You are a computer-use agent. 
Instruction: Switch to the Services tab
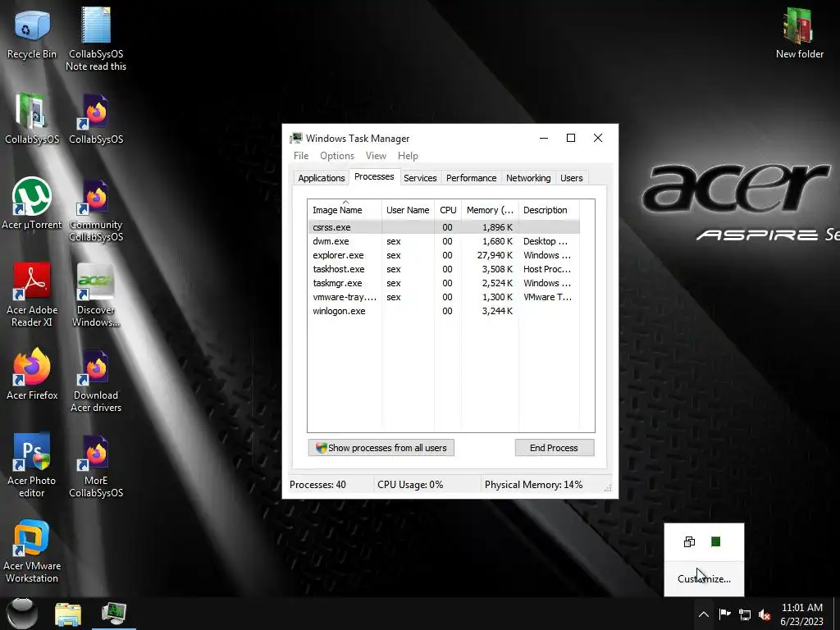420,178
